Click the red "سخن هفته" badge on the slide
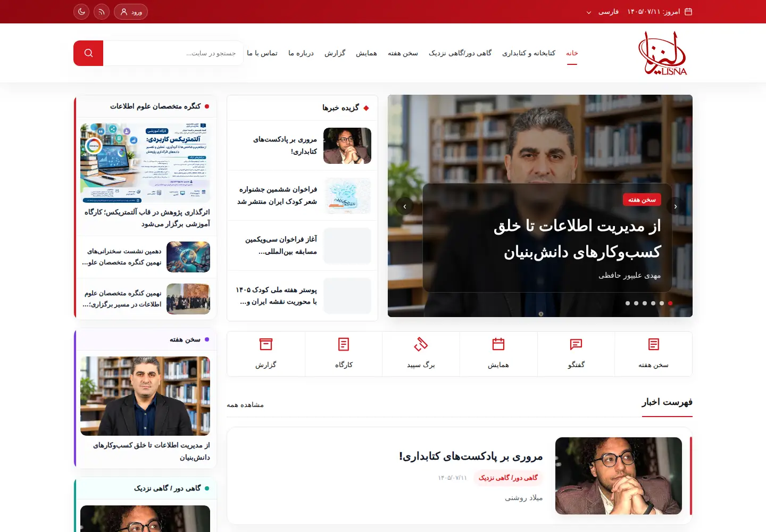Image resolution: width=766 pixels, height=532 pixels. click(x=642, y=199)
